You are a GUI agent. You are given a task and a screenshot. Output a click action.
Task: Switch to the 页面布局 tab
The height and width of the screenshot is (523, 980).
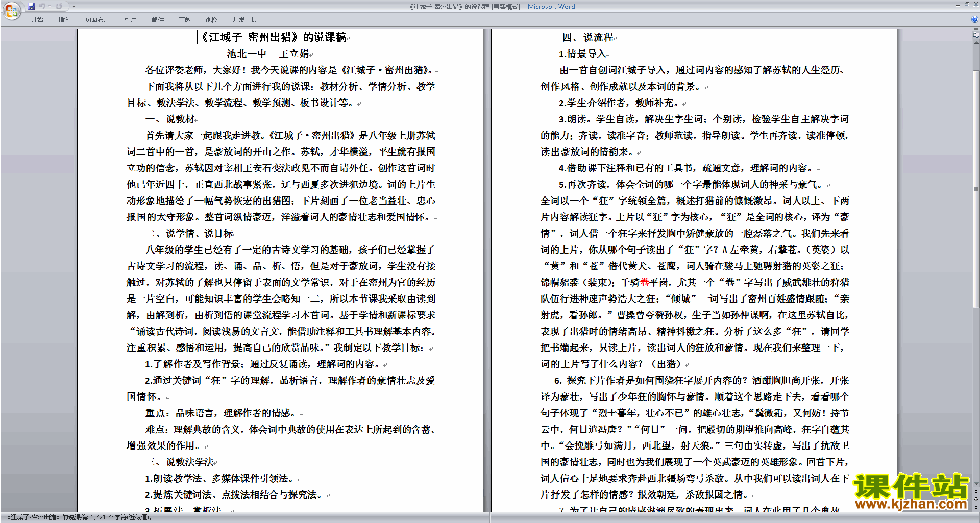coord(97,19)
